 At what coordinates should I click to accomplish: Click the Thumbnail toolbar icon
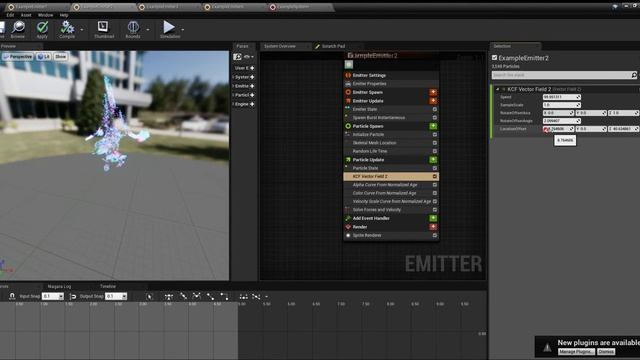click(x=103, y=27)
